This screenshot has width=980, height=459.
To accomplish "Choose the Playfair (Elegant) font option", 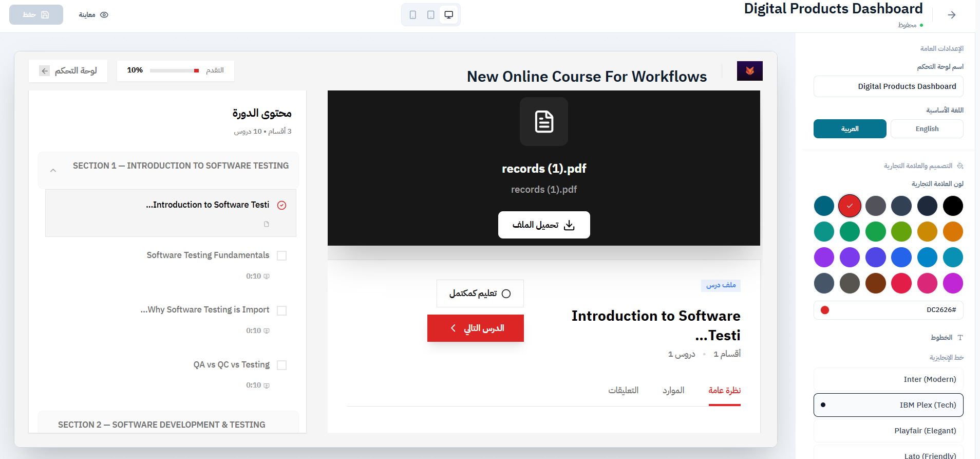I will (x=889, y=431).
